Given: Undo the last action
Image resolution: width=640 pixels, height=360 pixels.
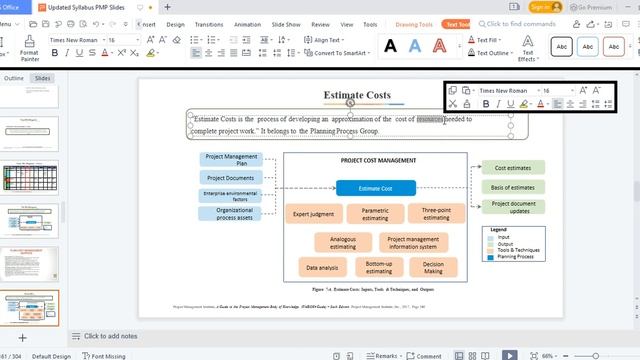Looking at the screenshot, I should (x=96, y=24).
